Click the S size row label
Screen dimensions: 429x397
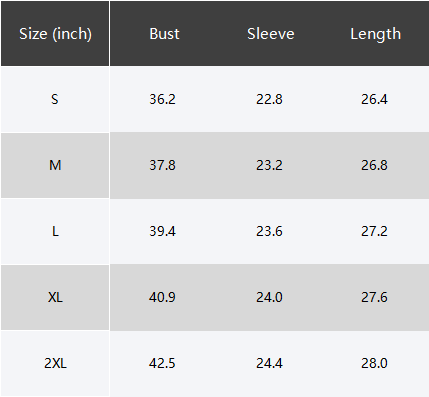coord(55,99)
